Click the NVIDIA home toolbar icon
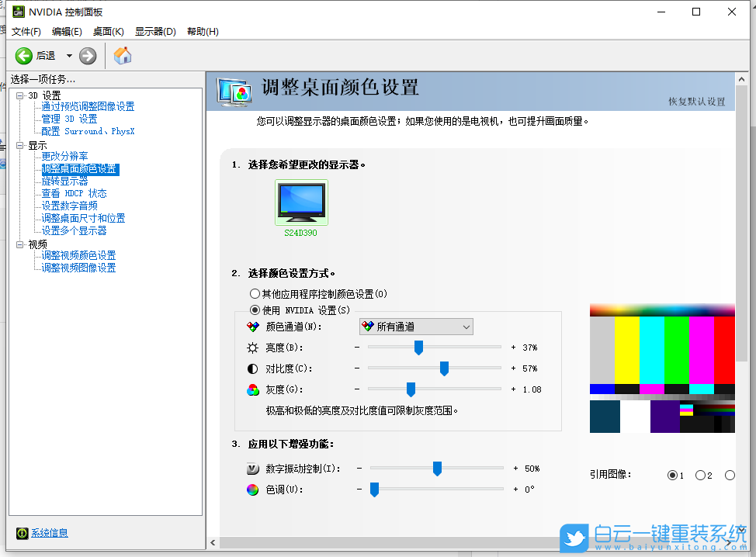Viewport: 756px width, 557px height. point(122,55)
